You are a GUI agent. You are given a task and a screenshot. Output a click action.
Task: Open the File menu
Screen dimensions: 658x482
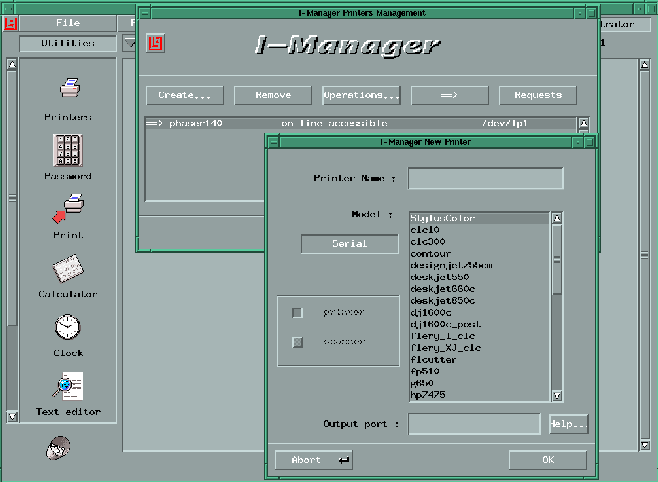68,22
